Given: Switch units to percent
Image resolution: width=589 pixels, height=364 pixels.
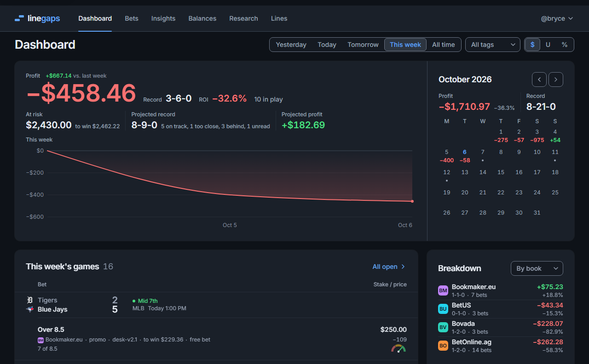Looking at the screenshot, I should coord(565,45).
